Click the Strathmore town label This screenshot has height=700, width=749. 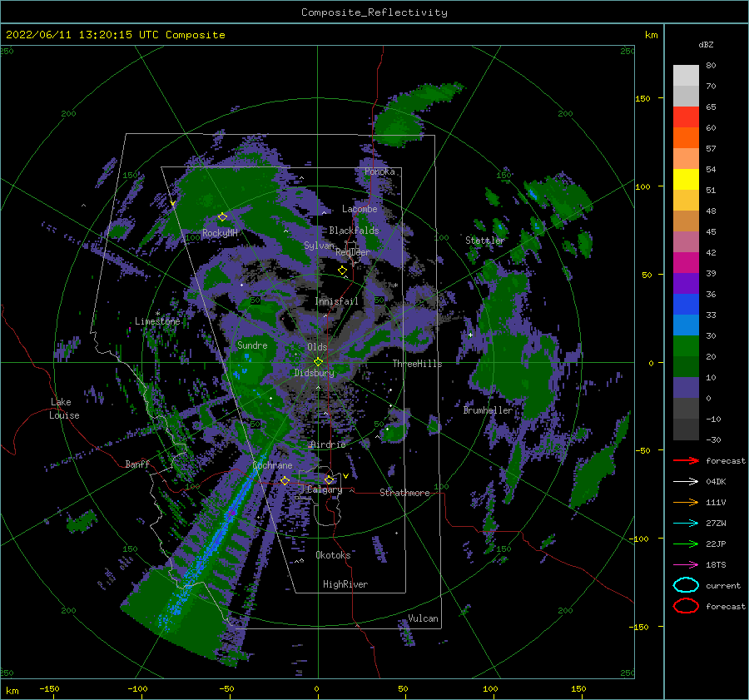point(404,493)
